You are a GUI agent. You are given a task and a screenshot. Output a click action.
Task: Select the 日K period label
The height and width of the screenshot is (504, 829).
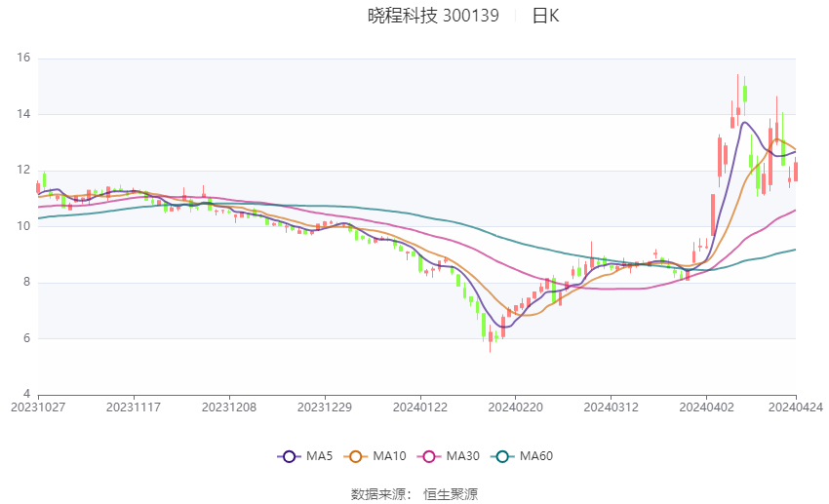(x=546, y=16)
